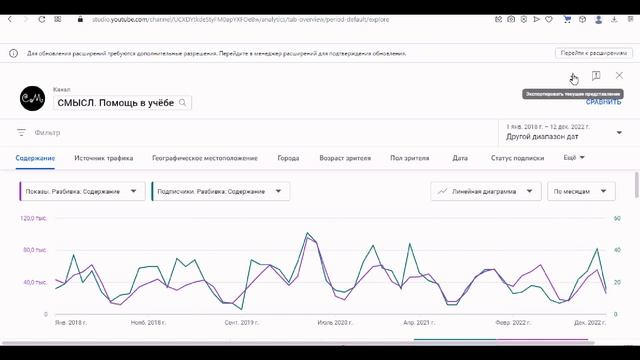
Task: Click the cube extensions icon
Action: (582, 19)
